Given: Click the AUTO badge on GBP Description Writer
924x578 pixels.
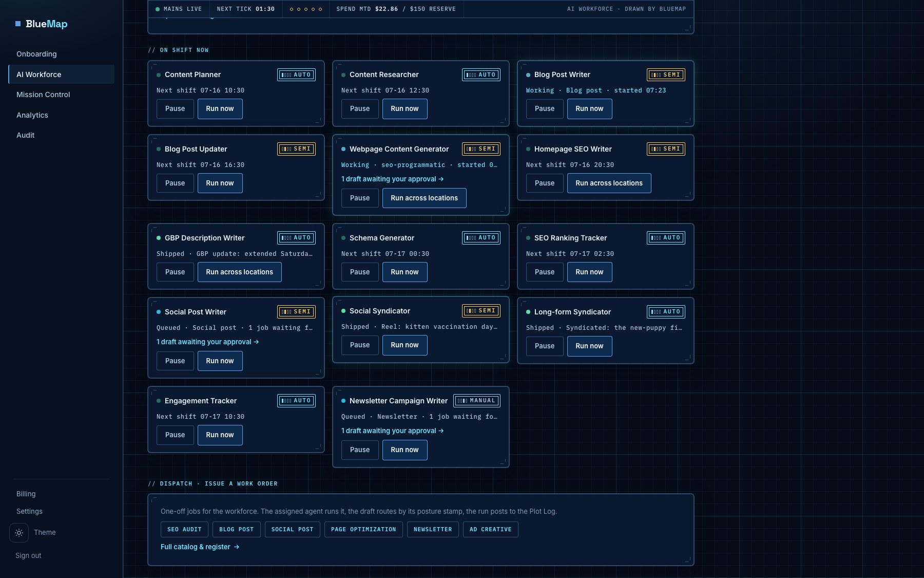Looking at the screenshot, I should (x=297, y=238).
